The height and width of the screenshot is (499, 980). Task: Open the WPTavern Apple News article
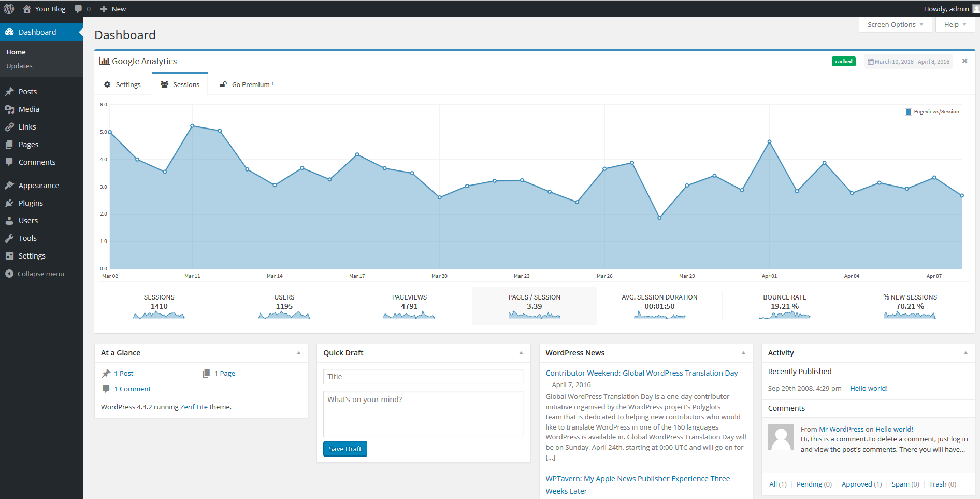pos(638,485)
